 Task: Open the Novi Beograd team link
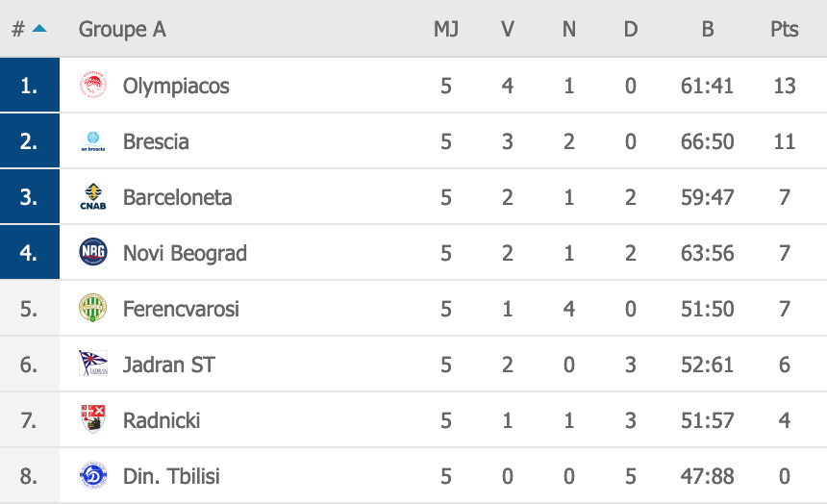click(185, 253)
